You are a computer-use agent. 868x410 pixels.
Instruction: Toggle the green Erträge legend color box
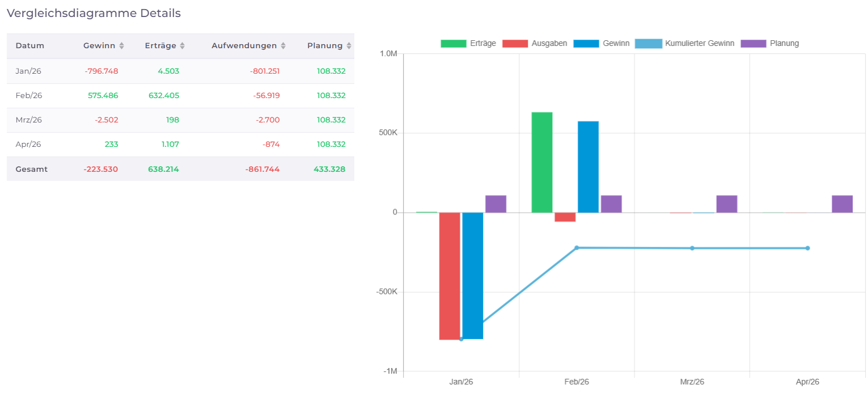coord(453,44)
